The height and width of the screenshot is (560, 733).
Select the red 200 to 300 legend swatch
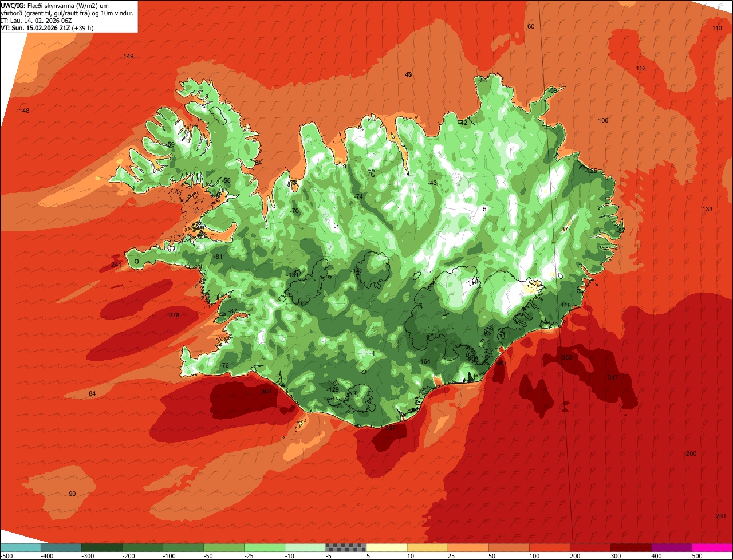click(x=590, y=547)
